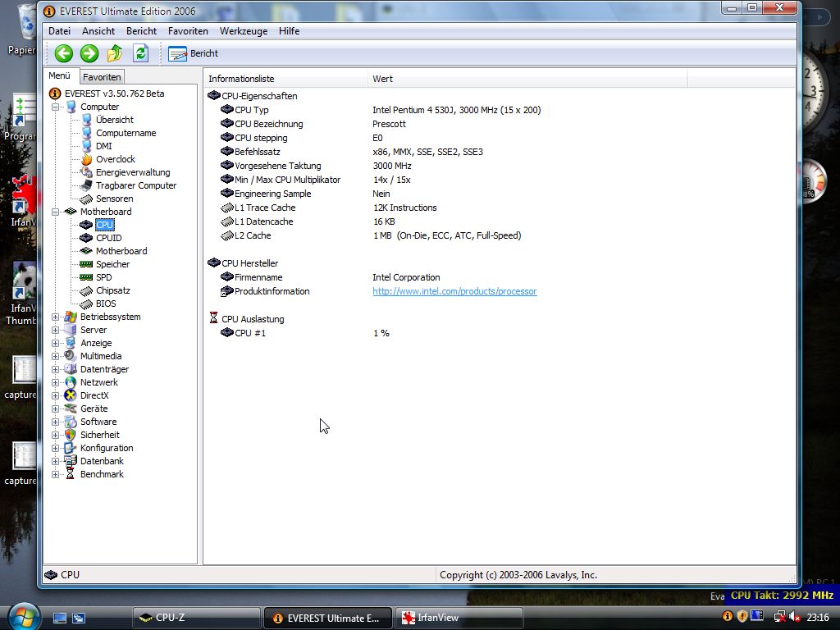Click the Tragbarer Computer laptop icon
The height and width of the screenshot is (630, 840).
pos(86,185)
